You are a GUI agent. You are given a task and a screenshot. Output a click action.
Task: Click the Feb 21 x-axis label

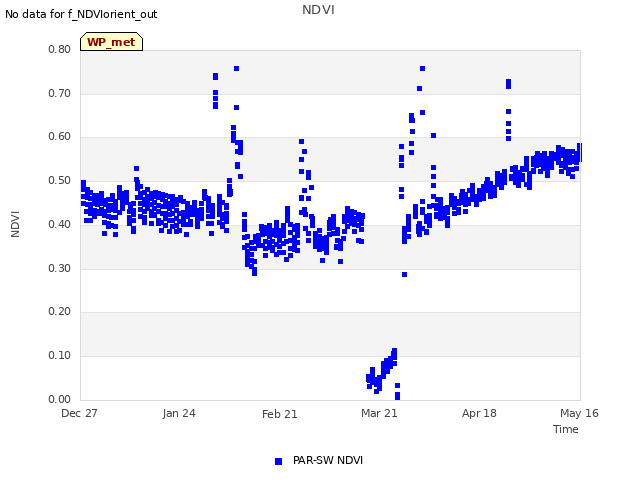coord(280,414)
